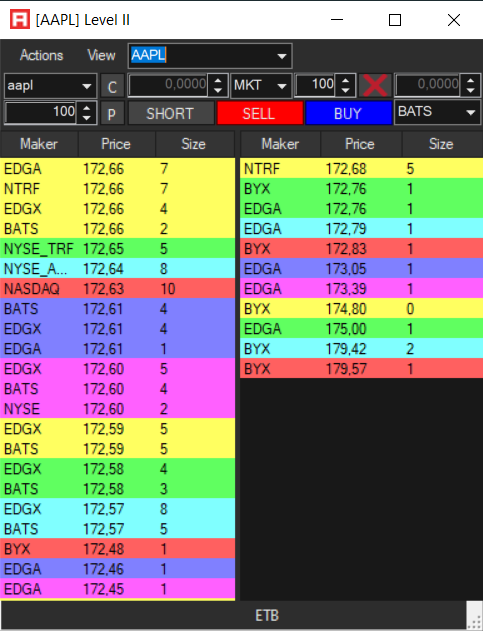Viewport: 483px width, 631px height.
Task: Click the red SELL button
Action: click(260, 113)
